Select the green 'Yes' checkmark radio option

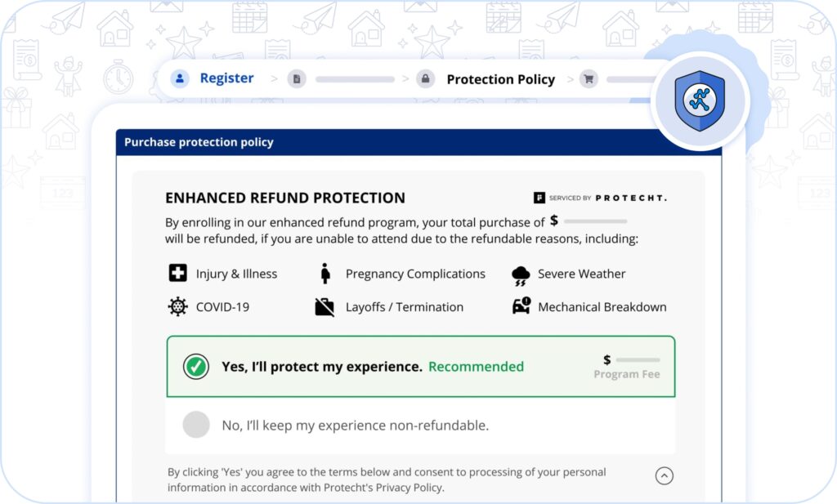coord(195,367)
